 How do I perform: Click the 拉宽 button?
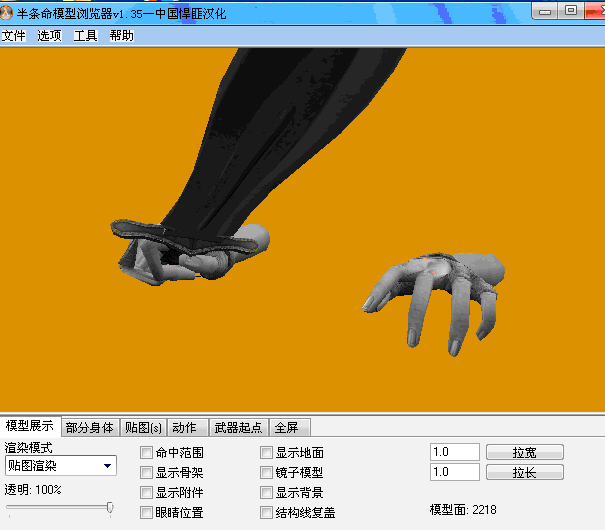(x=524, y=452)
